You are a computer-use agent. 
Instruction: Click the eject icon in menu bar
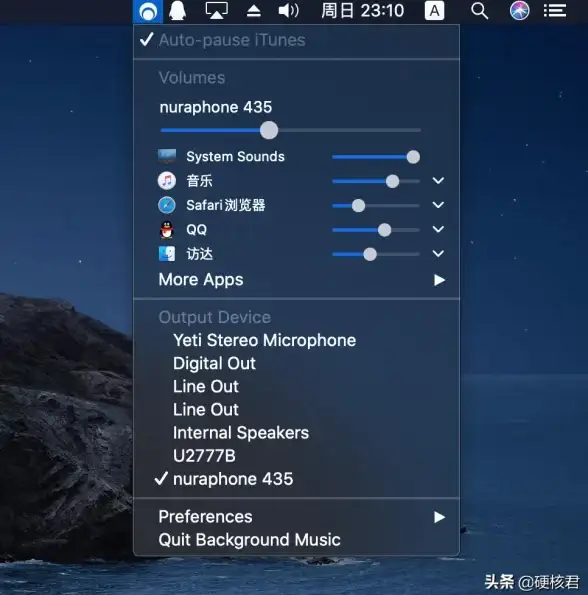254,11
